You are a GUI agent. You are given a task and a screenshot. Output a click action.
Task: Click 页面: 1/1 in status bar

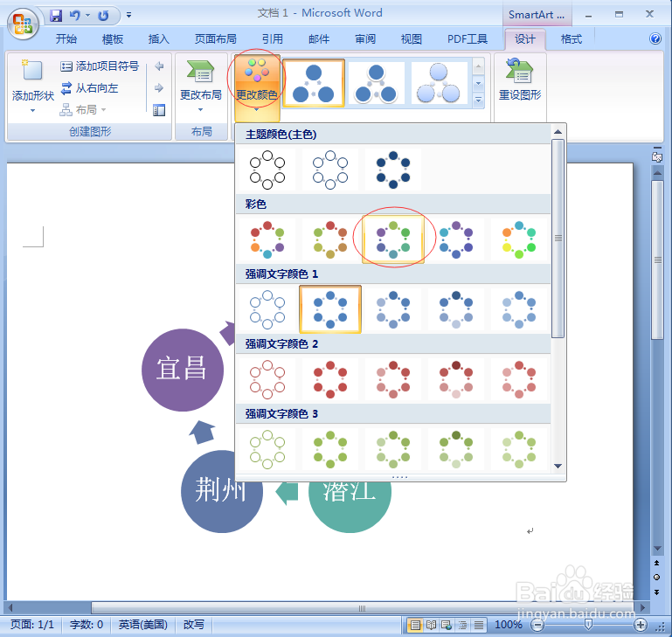click(32, 625)
